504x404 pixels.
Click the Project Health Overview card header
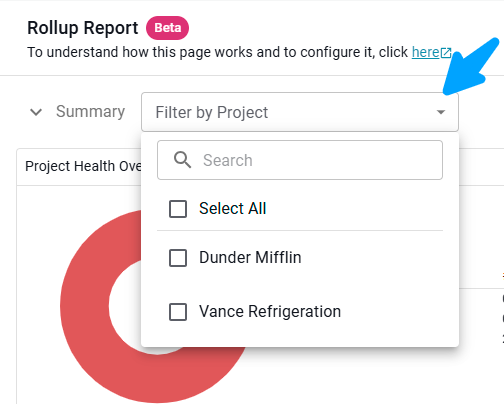click(79, 166)
